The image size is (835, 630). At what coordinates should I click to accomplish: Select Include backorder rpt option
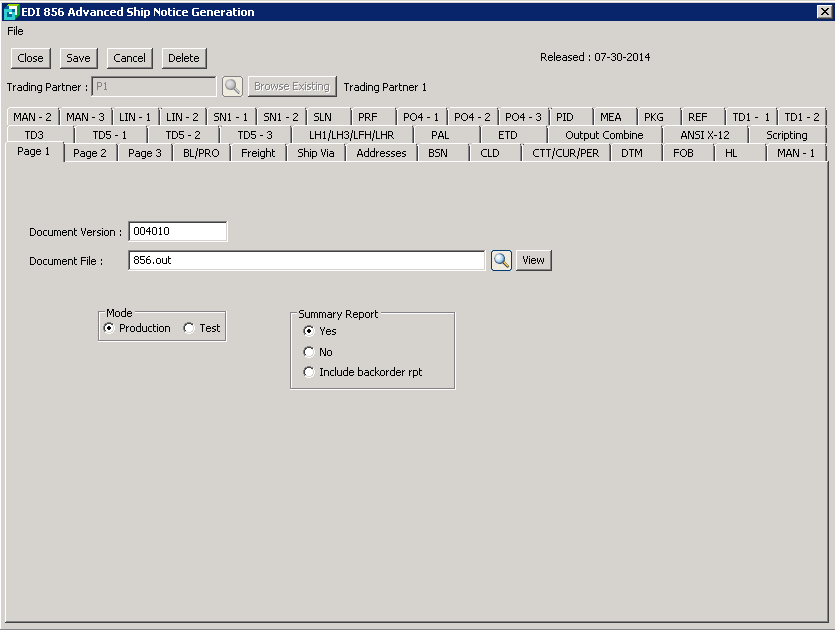tap(309, 372)
